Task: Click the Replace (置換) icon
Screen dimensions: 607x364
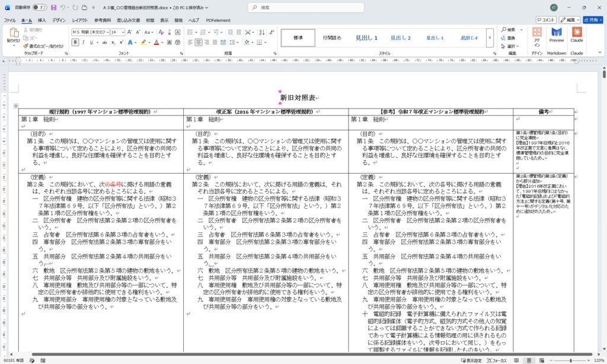Action: click(x=508, y=38)
